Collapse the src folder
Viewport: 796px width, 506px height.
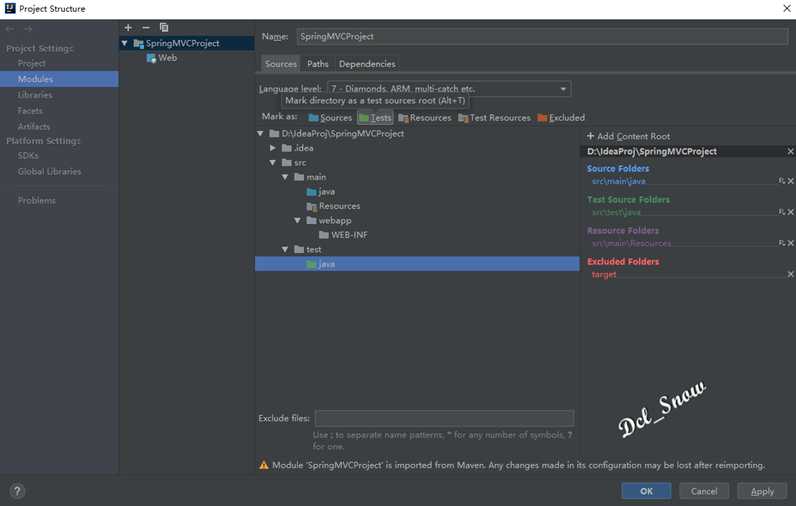[x=273, y=162]
